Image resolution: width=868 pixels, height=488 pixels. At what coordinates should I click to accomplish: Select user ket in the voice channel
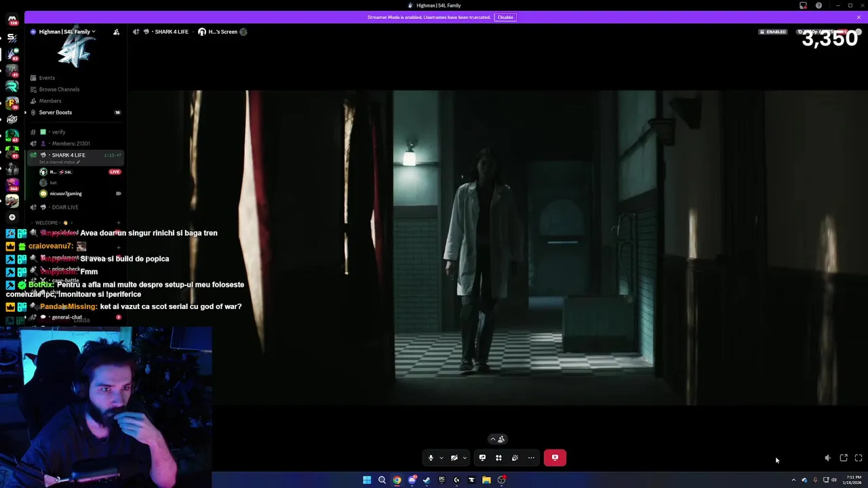[x=80, y=183]
